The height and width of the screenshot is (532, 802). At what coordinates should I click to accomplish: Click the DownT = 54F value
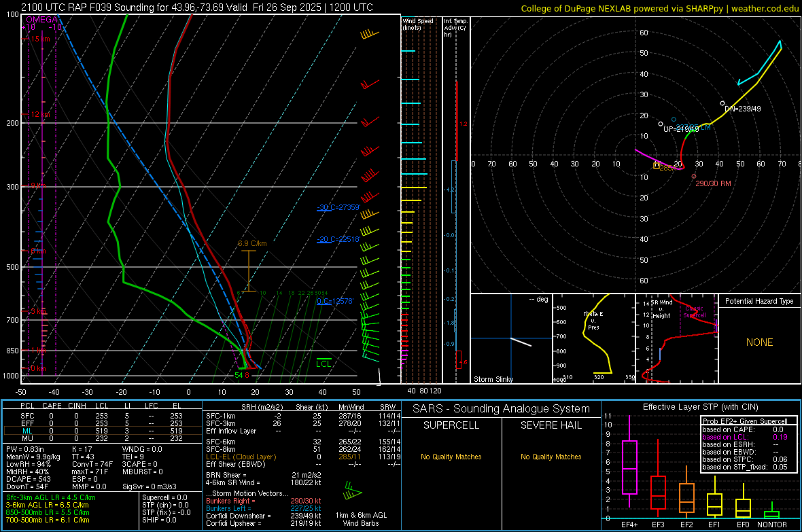tap(27, 486)
